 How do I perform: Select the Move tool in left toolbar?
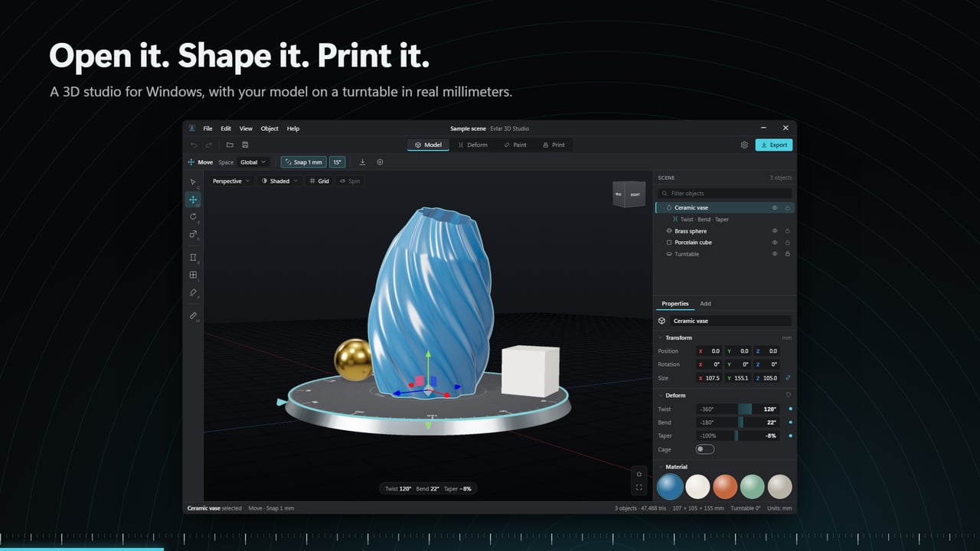tap(193, 200)
